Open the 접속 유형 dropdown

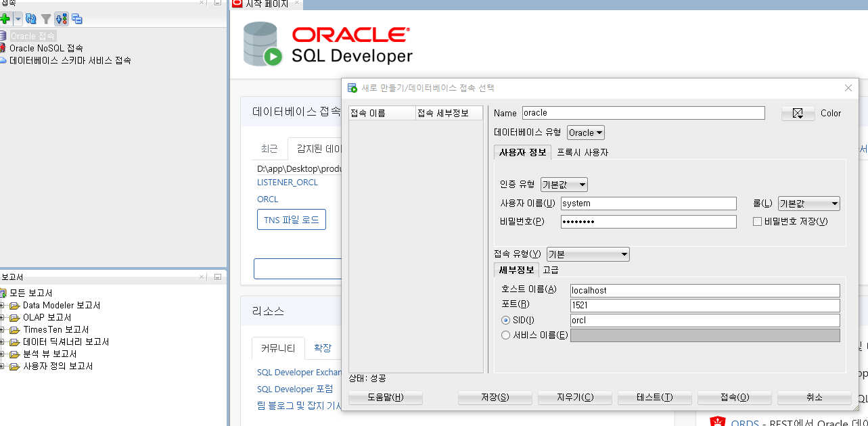588,254
